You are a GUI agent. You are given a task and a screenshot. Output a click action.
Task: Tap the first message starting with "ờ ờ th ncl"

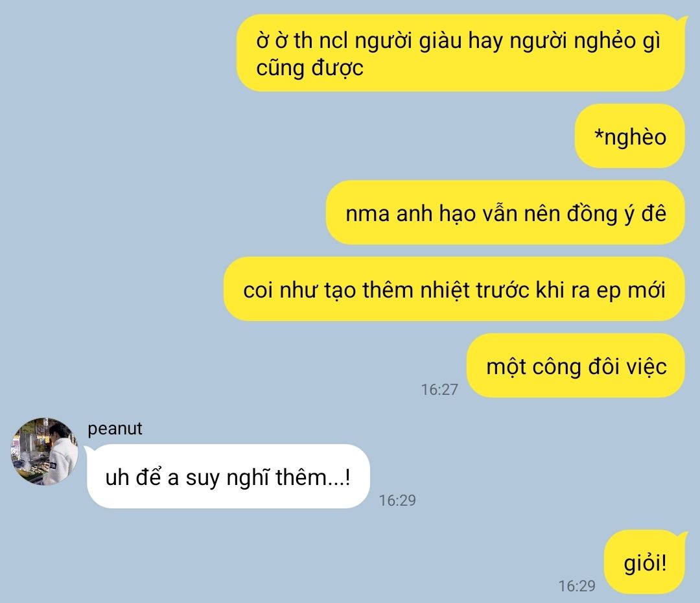[x=460, y=53]
